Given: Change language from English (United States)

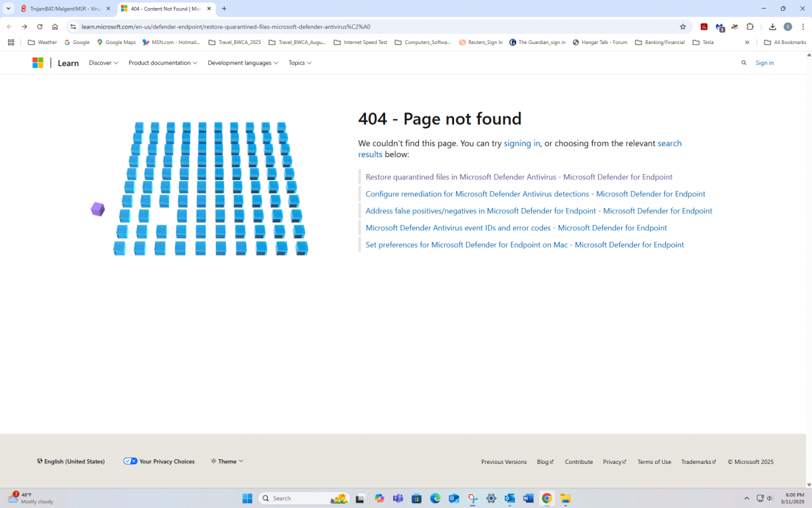Looking at the screenshot, I should (x=71, y=461).
